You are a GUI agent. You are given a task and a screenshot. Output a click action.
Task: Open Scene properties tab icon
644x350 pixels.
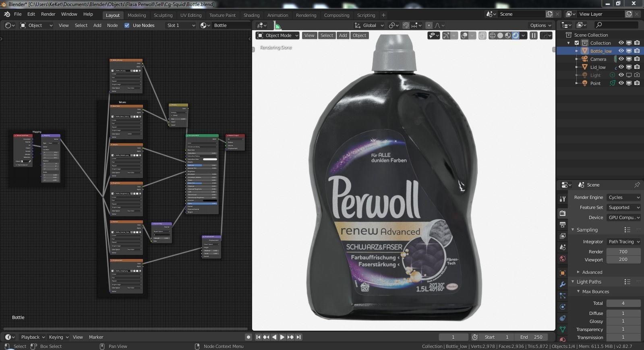tap(563, 247)
